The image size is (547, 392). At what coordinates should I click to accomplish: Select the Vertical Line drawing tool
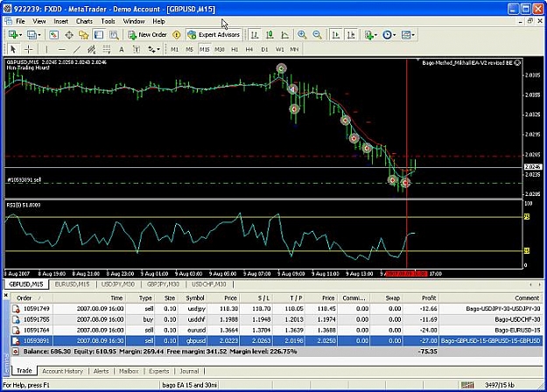[x=46, y=50]
